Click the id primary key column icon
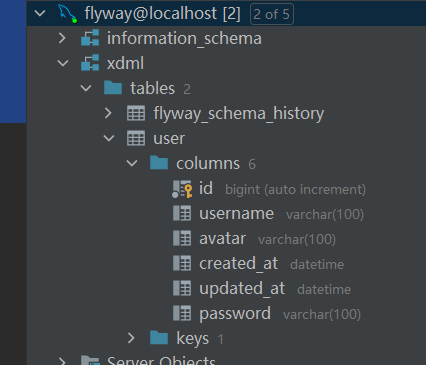Viewport: 426px width, 365px height. click(182, 189)
